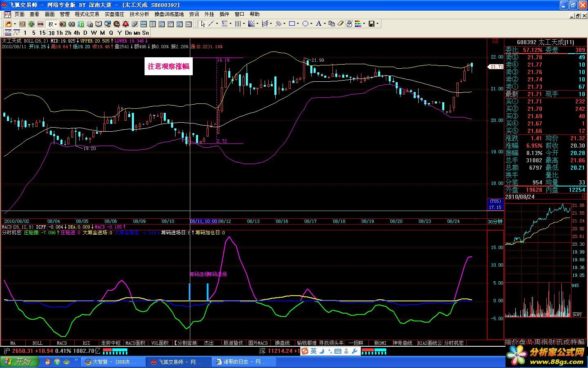588x368 pixels.
Task: Click the red alarm bell icon
Action: coord(125,24)
